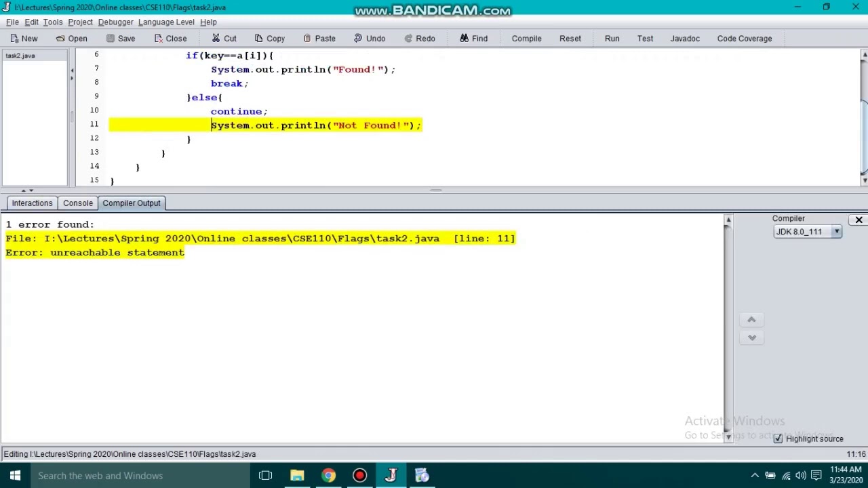This screenshot has width=868, height=488.
Task: Paste from clipboard with the Paste button
Action: coord(319,39)
